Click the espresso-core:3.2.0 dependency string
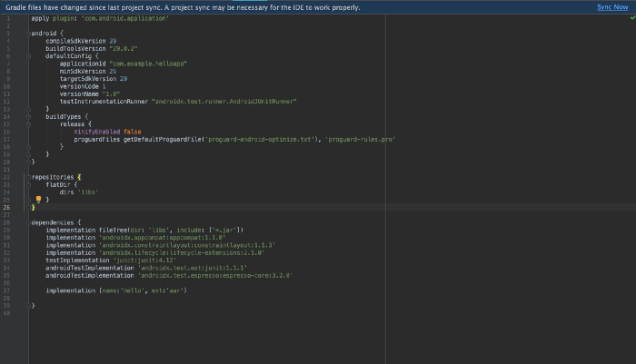Image resolution: width=636 pixels, height=364 pixels. point(215,276)
